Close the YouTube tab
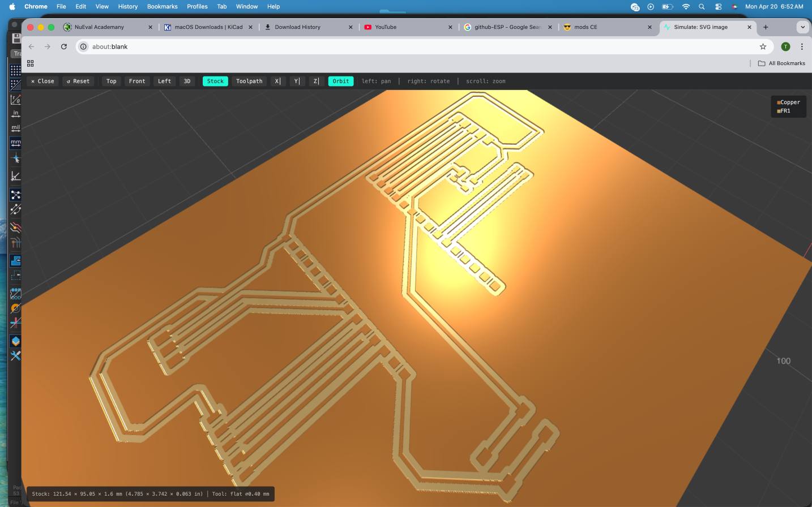 pyautogui.click(x=450, y=27)
